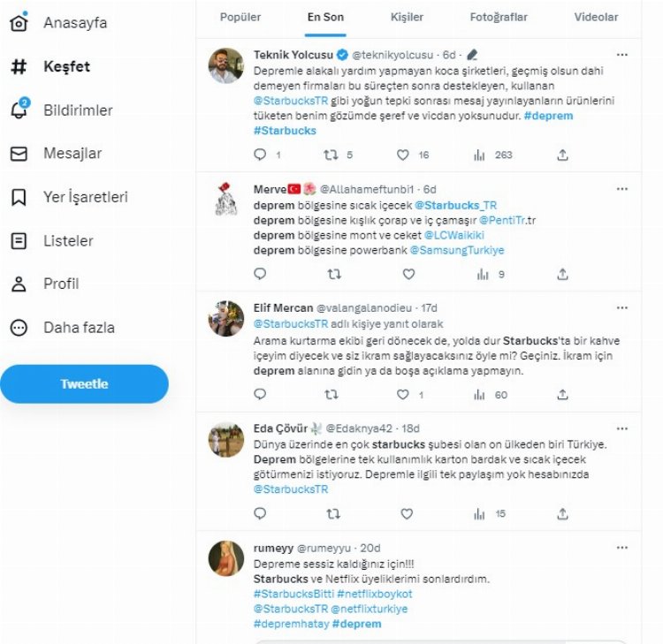Like Teknik Yolcusu's tweet
This screenshot has height=644, width=663.
point(403,155)
